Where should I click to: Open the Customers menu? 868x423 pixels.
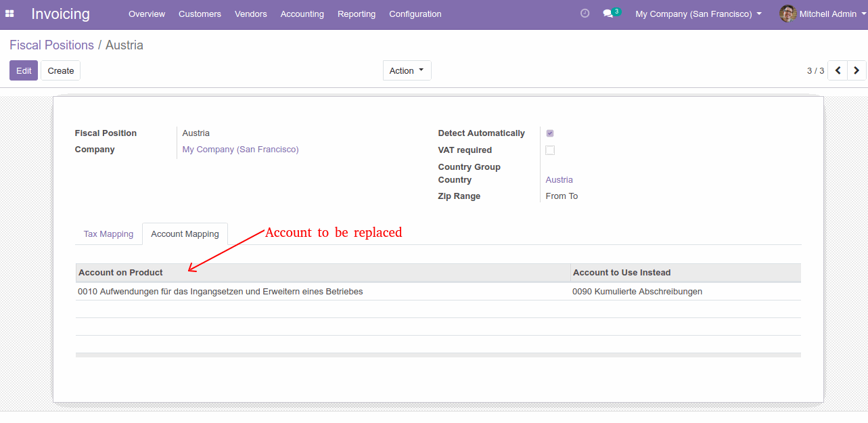click(200, 14)
